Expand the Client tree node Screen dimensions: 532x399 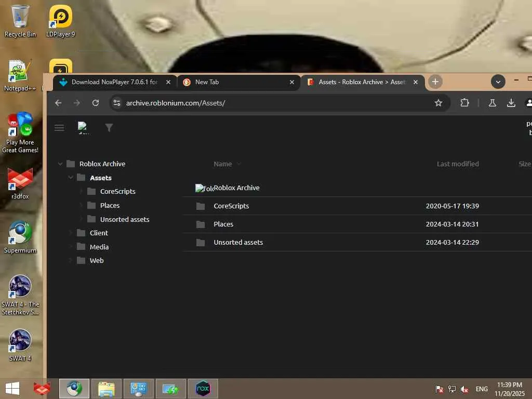tap(70, 233)
